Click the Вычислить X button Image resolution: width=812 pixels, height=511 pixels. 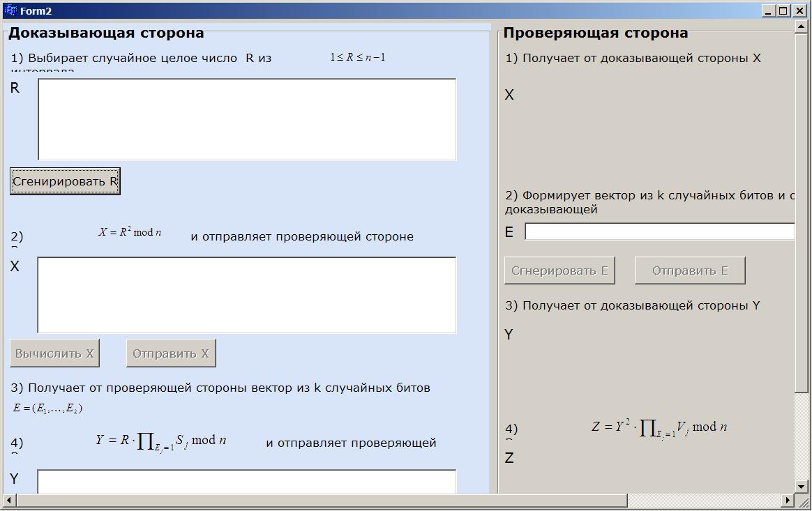54,353
